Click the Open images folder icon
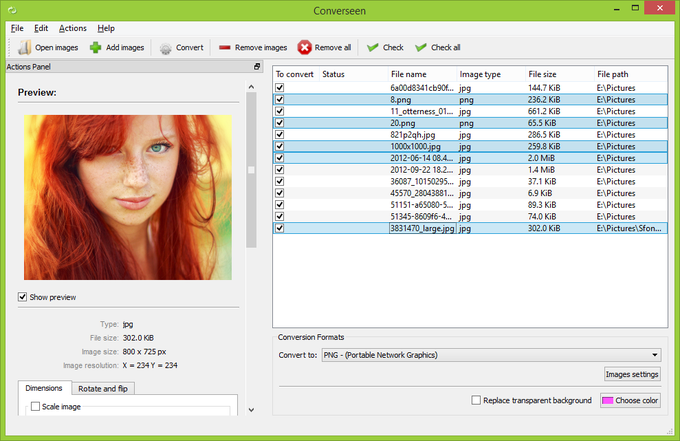The image size is (680, 441). pos(24,47)
